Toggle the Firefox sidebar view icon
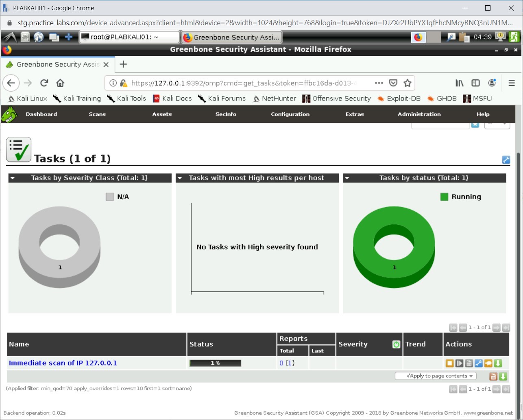This screenshot has height=420, width=523. [475, 83]
